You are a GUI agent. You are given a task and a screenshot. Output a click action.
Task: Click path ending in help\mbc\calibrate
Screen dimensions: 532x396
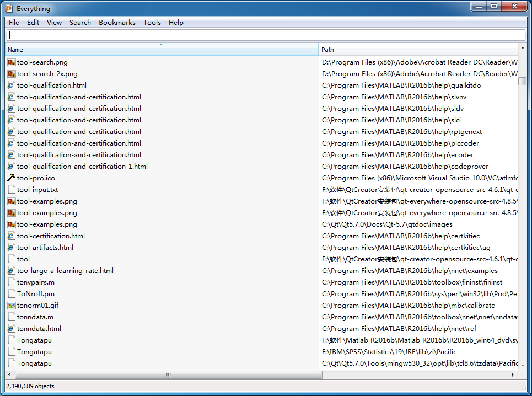tap(408, 306)
